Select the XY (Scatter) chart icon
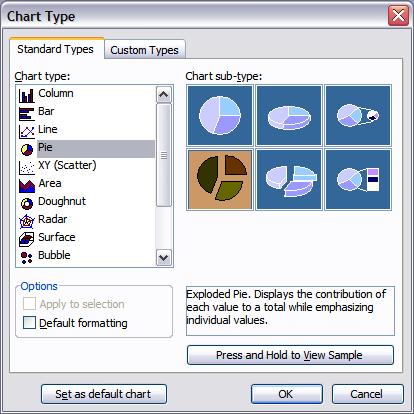Screen dimensions: 414x414 click(x=27, y=167)
